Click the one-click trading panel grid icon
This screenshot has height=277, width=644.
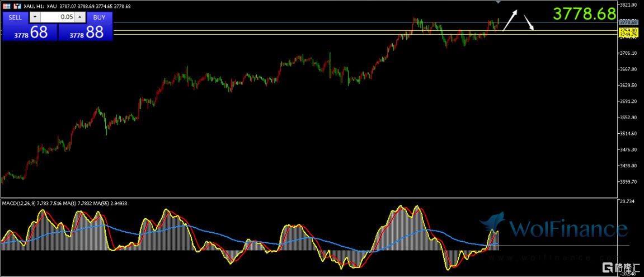(7, 6)
